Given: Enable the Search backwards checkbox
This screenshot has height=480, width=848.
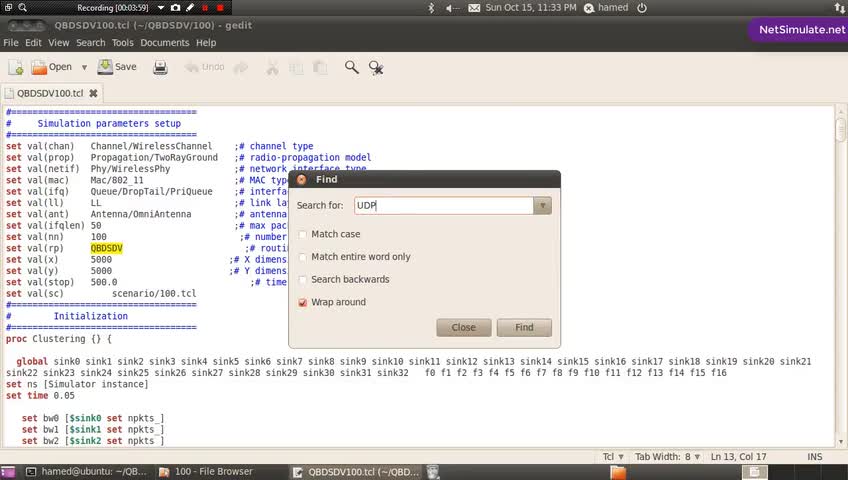Looking at the screenshot, I should [x=303, y=279].
